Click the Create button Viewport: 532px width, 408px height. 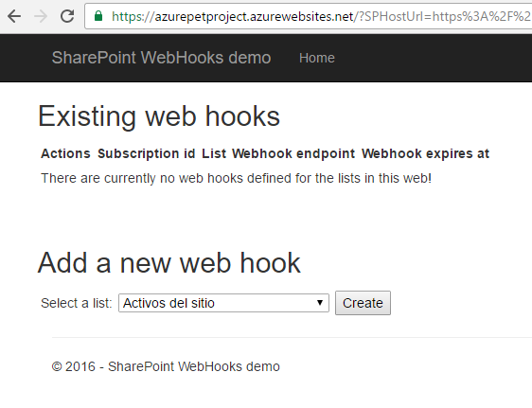[364, 303]
